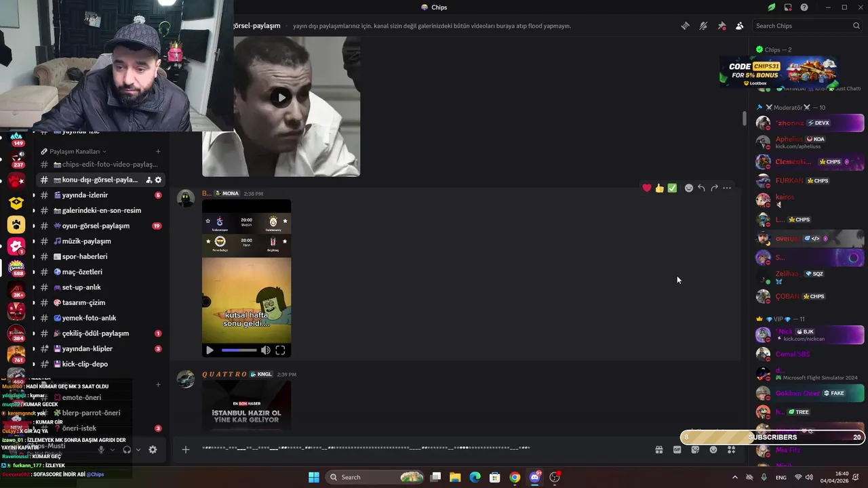Open the sticker picker
The height and width of the screenshot is (488, 868).
(695, 449)
